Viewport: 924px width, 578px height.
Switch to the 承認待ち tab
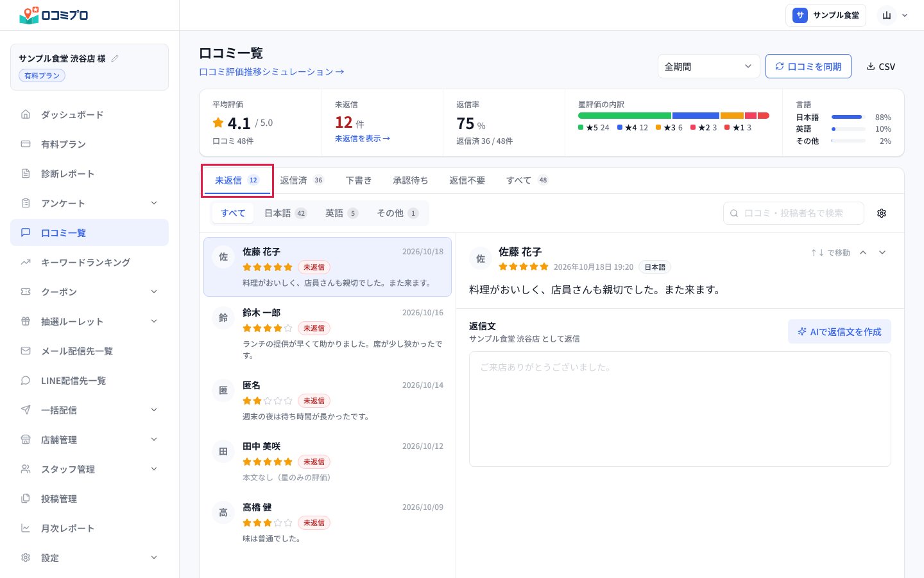coord(411,180)
